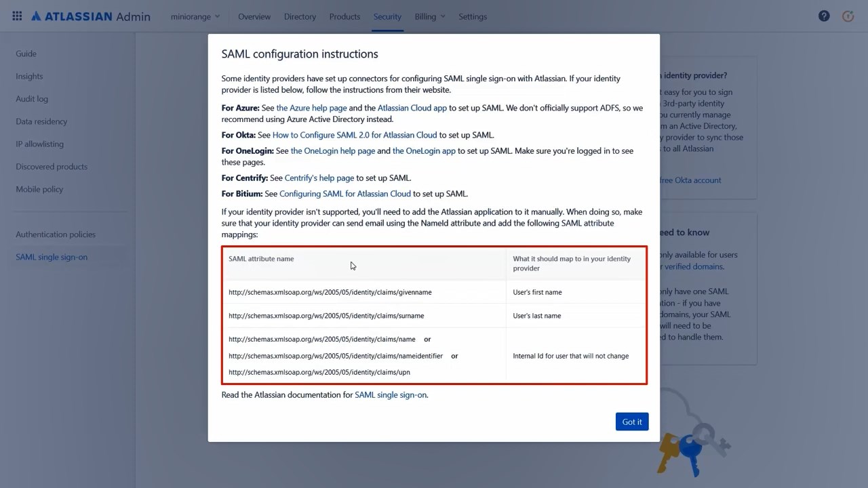The image size is (868, 488).
Task: Open the Azure help page link
Action: 311,108
